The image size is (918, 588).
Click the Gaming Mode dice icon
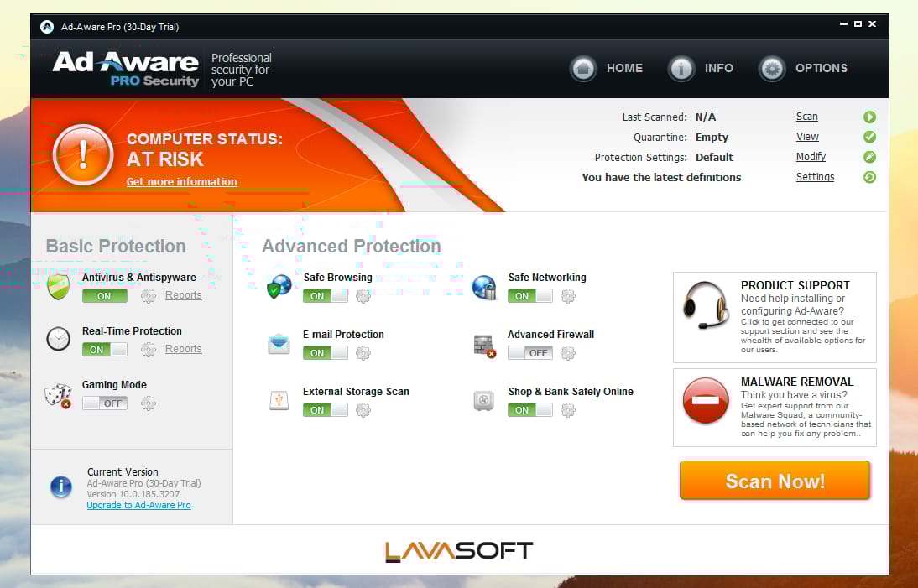click(x=58, y=396)
